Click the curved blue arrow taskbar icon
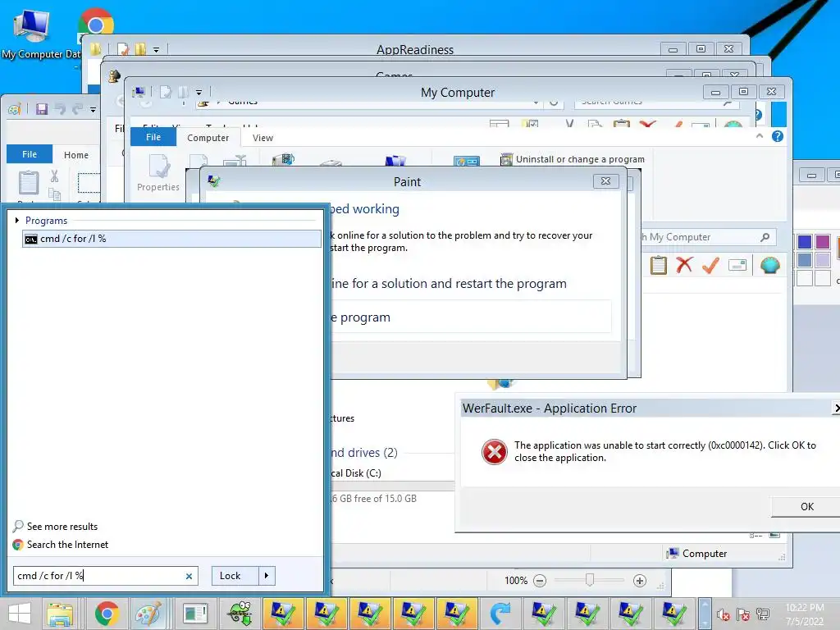 click(501, 614)
